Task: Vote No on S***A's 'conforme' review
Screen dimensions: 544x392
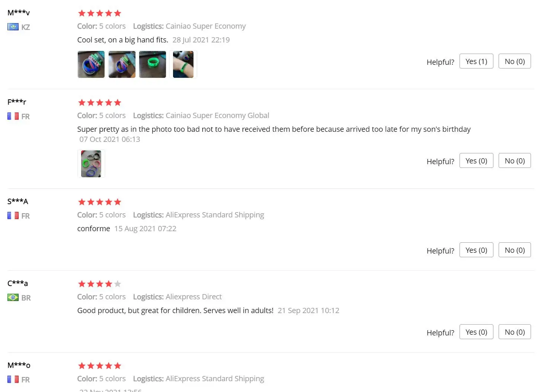Action: [515, 250]
